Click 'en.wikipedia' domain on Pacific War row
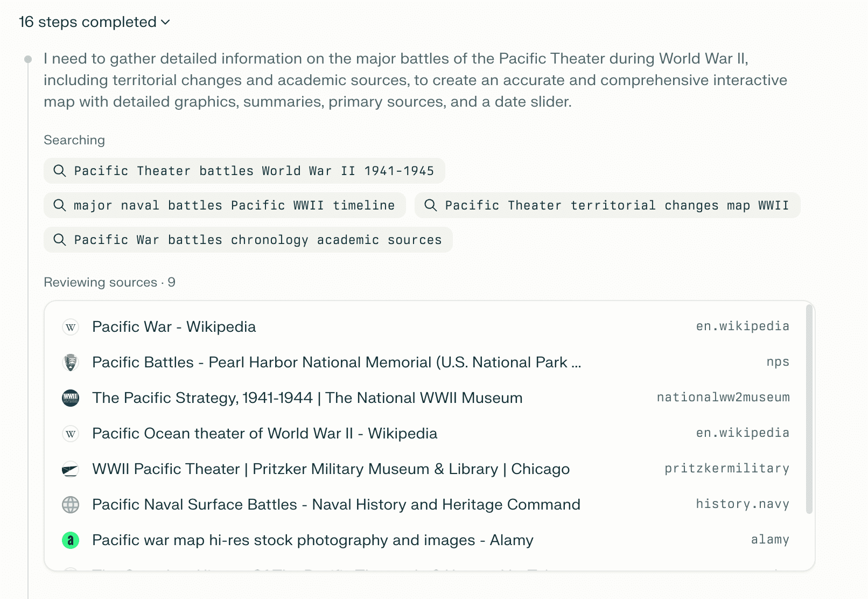 (x=743, y=326)
